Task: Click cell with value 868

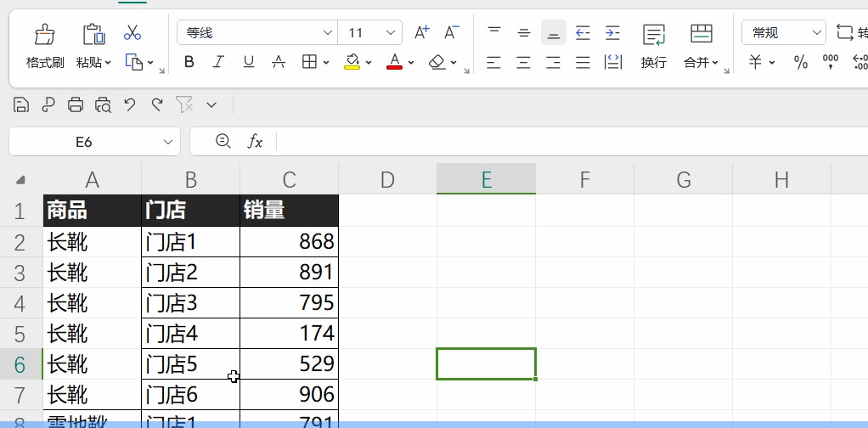Action: pyautogui.click(x=289, y=242)
